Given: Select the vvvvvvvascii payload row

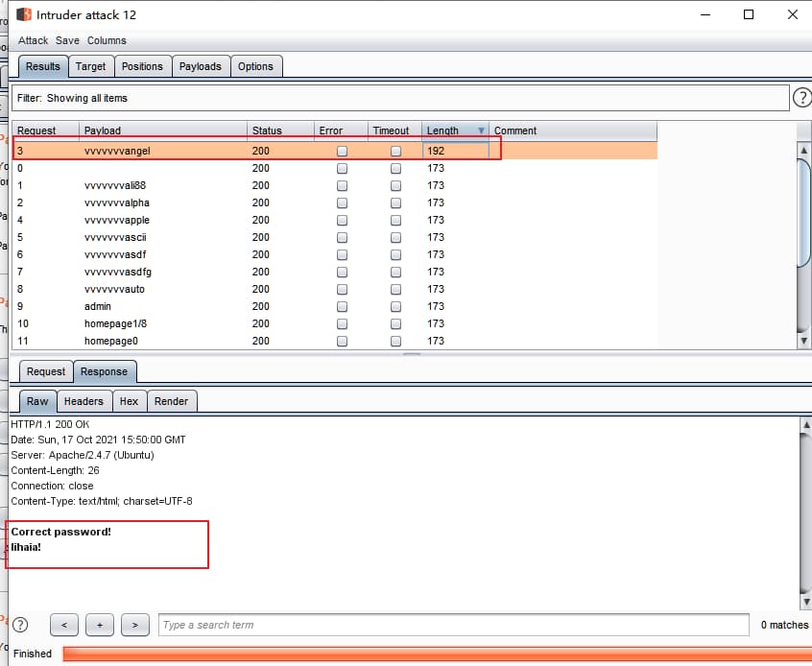Looking at the screenshot, I should [335, 237].
